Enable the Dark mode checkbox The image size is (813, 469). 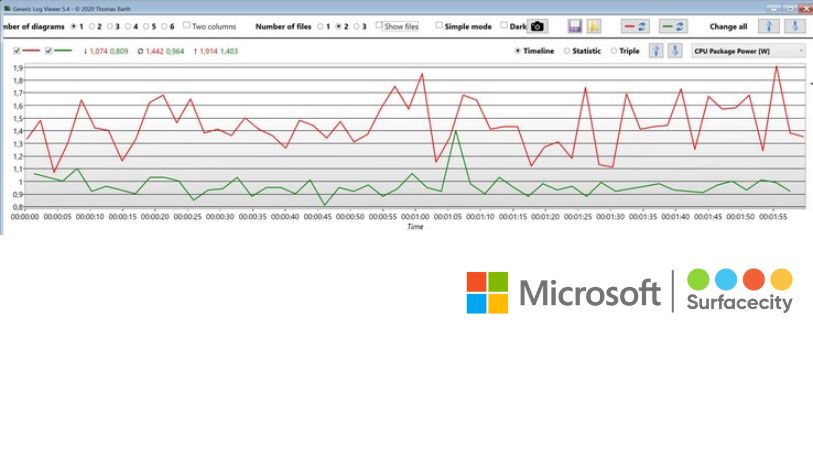point(504,26)
